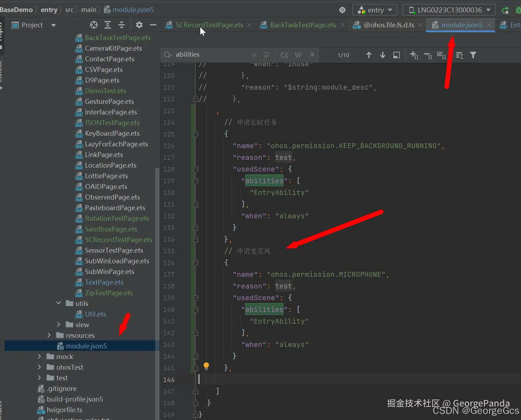This screenshot has width=521, height=420.
Task: Open the LNG0223C13000036 device dropdown
Action: [449, 10]
